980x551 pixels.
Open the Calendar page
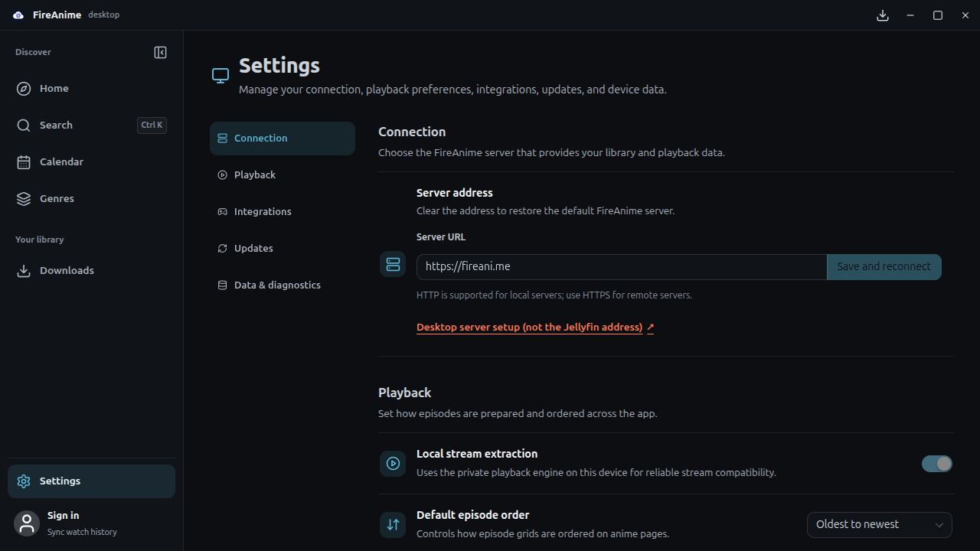click(91, 162)
